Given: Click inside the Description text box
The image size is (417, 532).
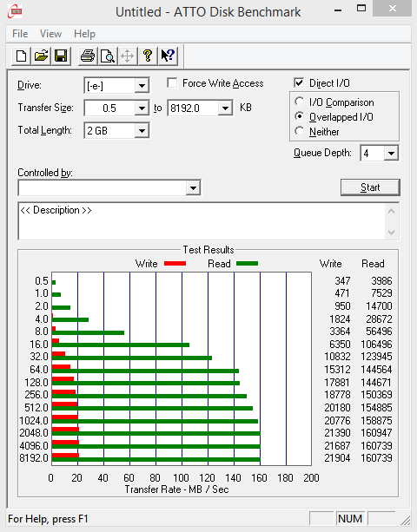Looking at the screenshot, I should 202,221.
